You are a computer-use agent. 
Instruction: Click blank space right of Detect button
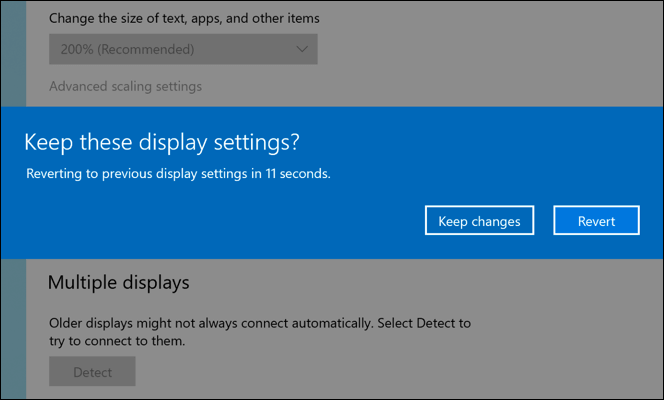(x=350, y=372)
